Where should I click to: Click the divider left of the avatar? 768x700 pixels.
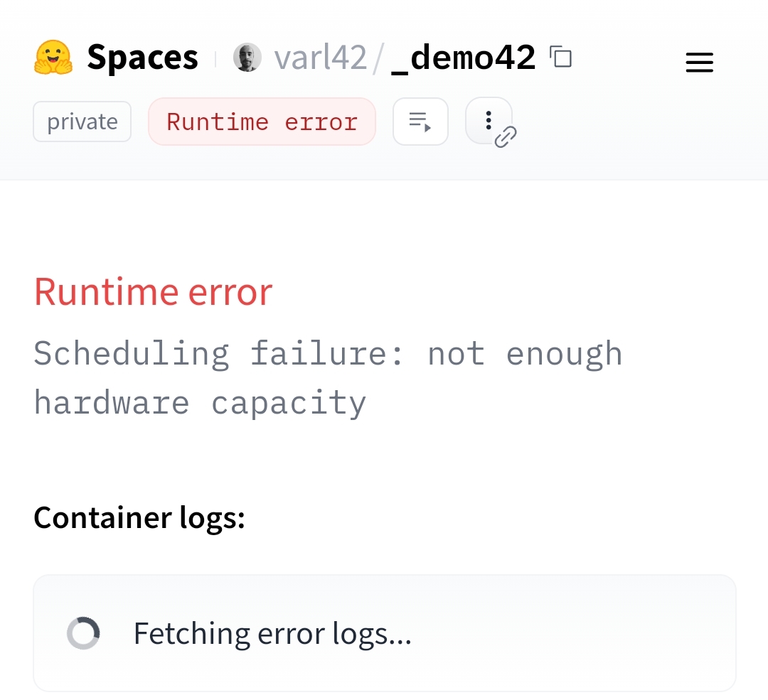point(215,58)
